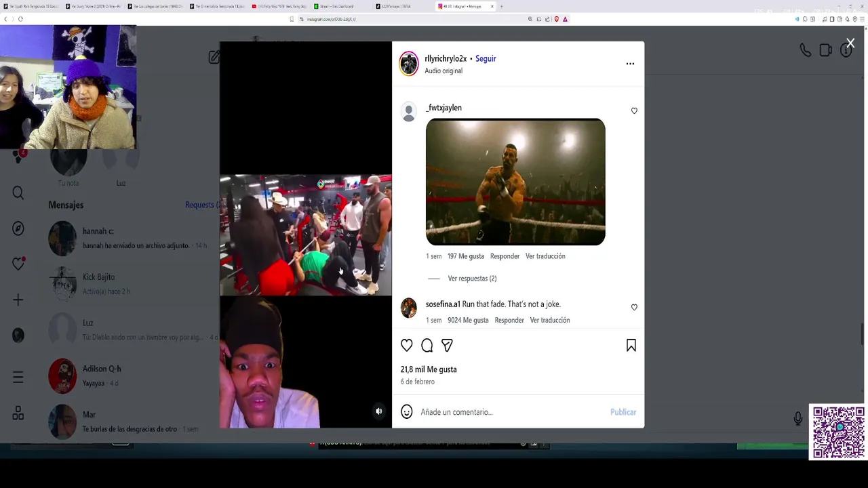
Task: Open sosefina.a1 commenter username
Action: click(x=443, y=304)
